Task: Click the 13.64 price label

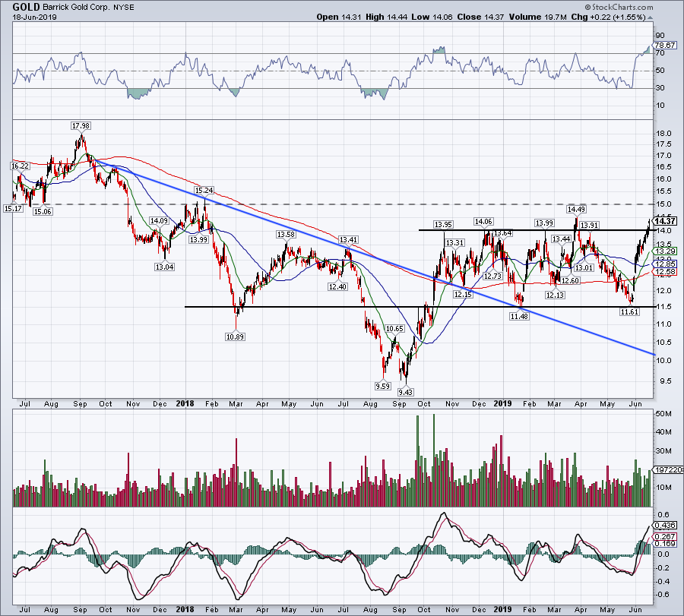Action: (x=502, y=233)
